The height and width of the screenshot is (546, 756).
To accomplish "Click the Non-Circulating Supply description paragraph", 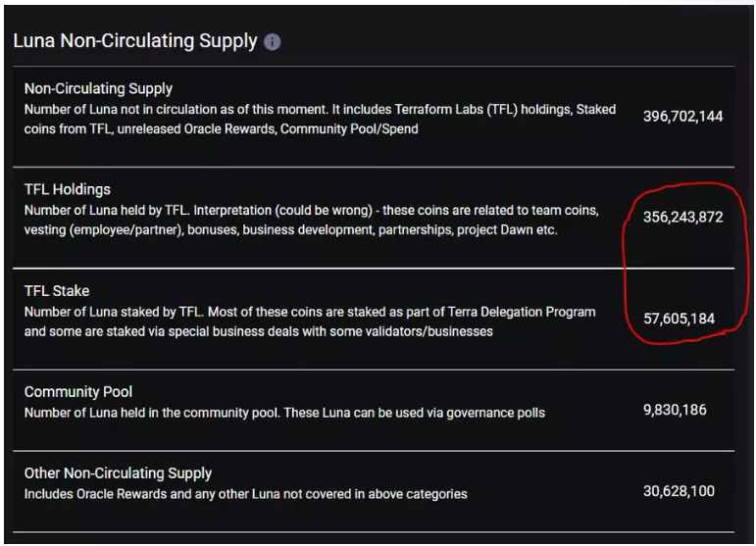I will (x=320, y=119).
